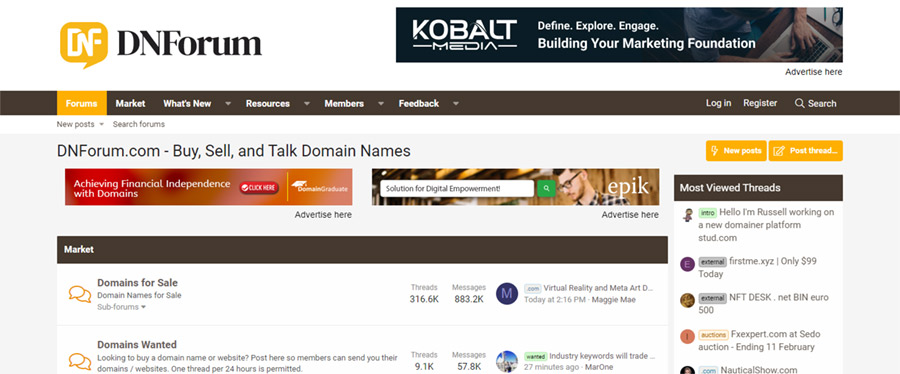Viewport: 900px width, 374px height.
Task: Go to What's New
Action: point(187,103)
